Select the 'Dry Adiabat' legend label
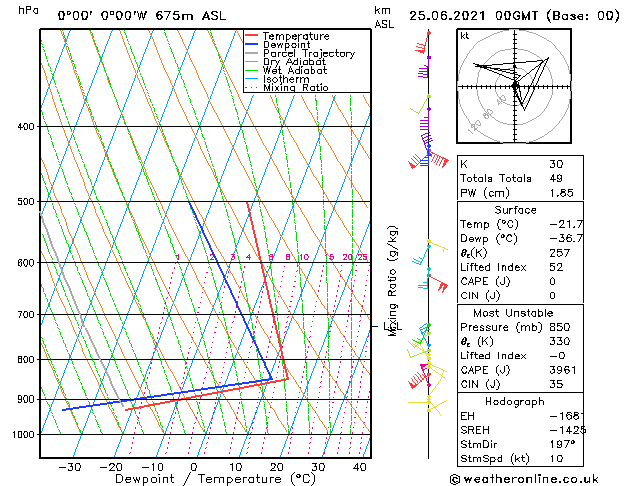Viewport: 629px width, 486px height. (294, 62)
